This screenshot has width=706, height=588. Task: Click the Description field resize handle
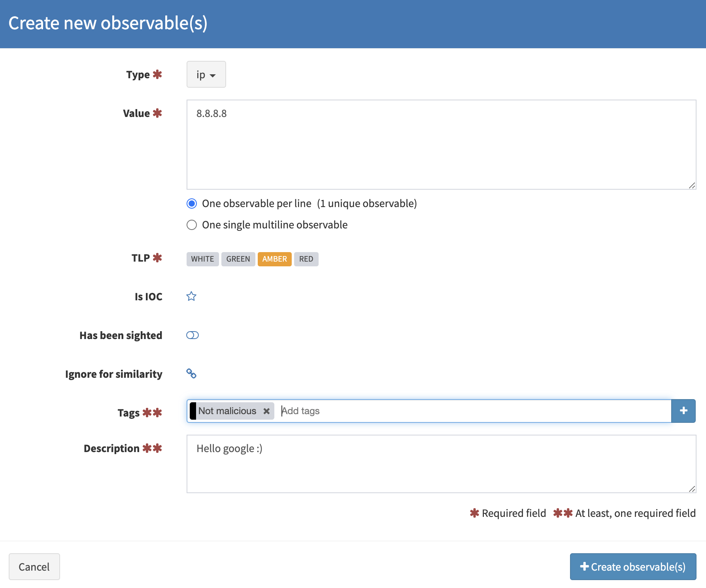(x=692, y=489)
